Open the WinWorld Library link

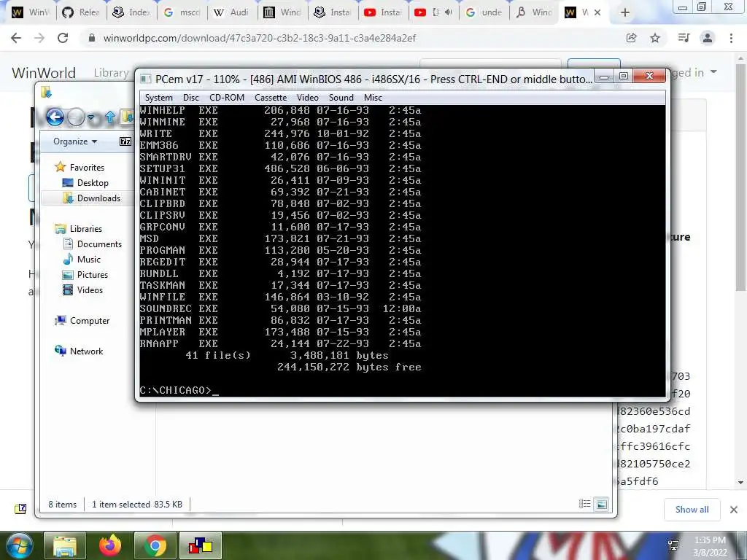coord(111,73)
